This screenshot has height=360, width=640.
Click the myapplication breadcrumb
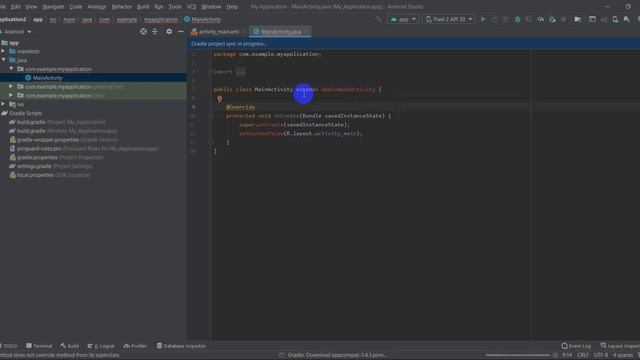pos(161,19)
